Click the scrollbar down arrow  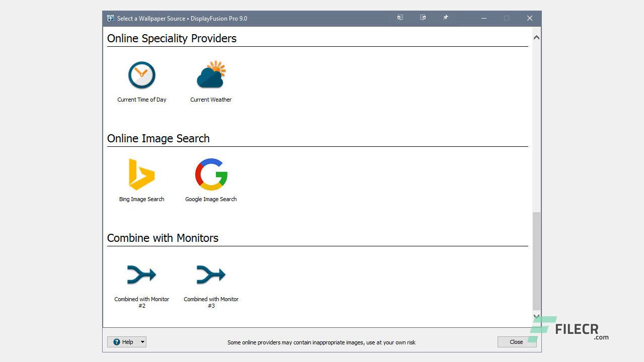tap(536, 317)
